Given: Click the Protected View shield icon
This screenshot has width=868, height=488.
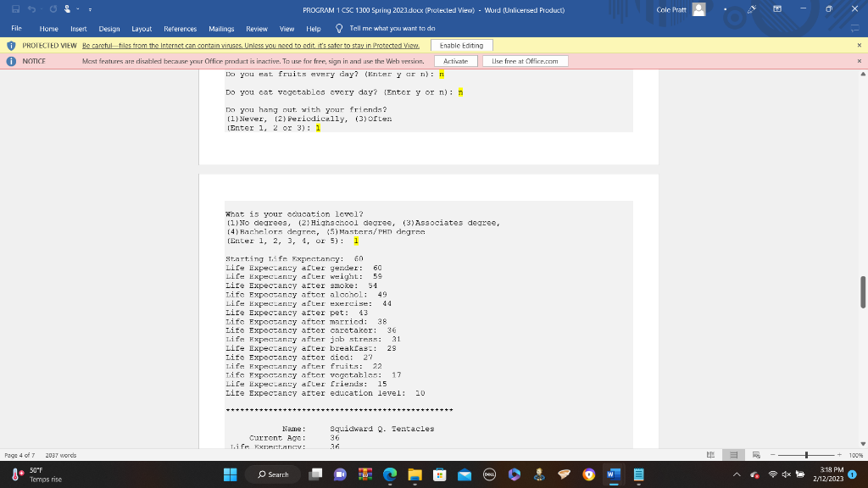Looking at the screenshot, I should click(11, 46).
